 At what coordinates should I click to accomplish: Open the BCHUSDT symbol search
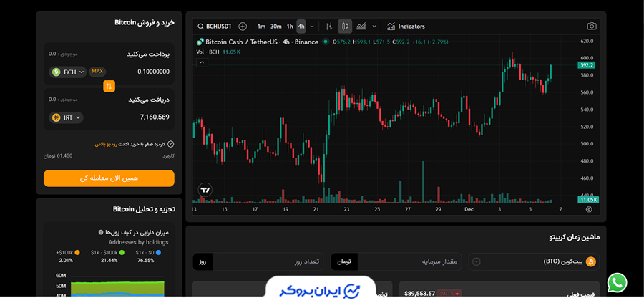tap(215, 27)
